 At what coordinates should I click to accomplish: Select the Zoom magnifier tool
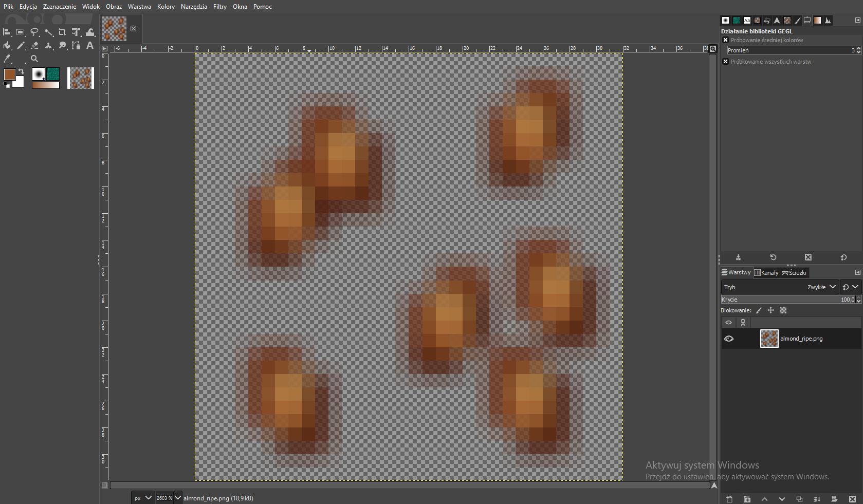pos(34,59)
